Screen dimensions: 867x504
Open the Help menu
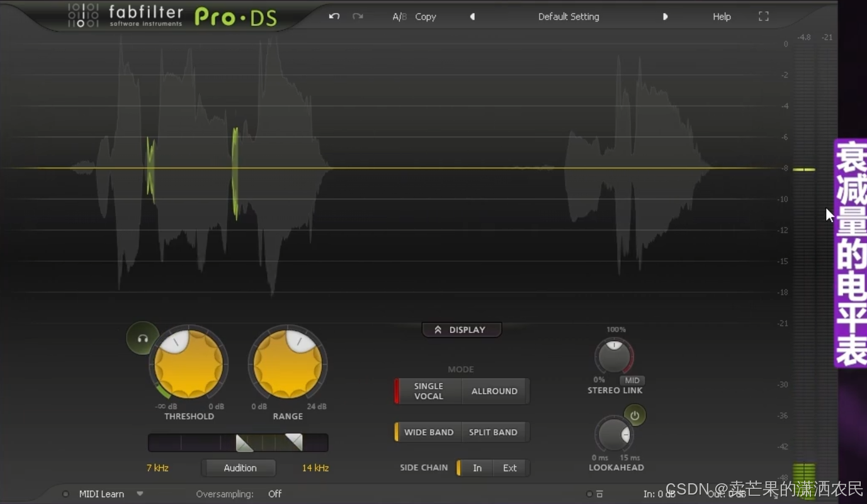(x=722, y=17)
